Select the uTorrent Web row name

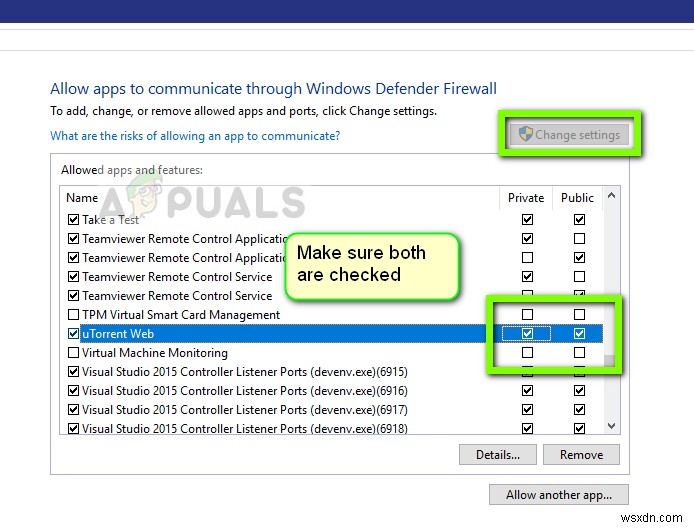[118, 334]
